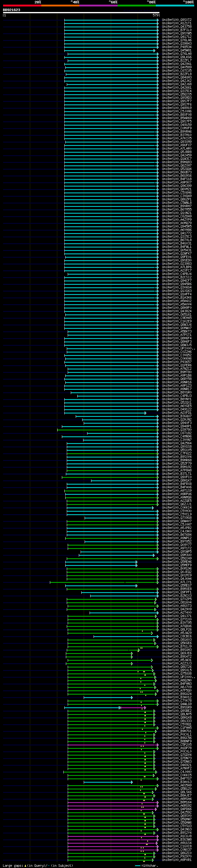Click the short cyan B3A013 alignment bar
Image resolution: width=197 pixels, height=868 pixels.
tap(108, 782)
